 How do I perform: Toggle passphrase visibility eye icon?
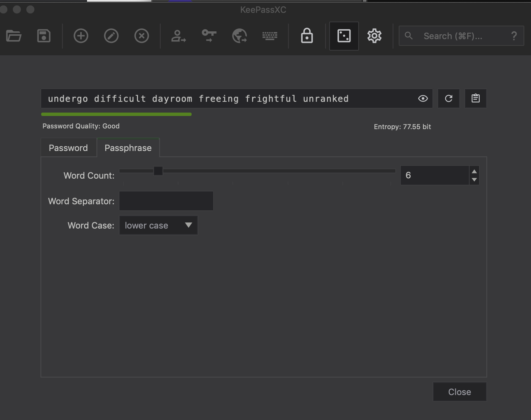(423, 98)
